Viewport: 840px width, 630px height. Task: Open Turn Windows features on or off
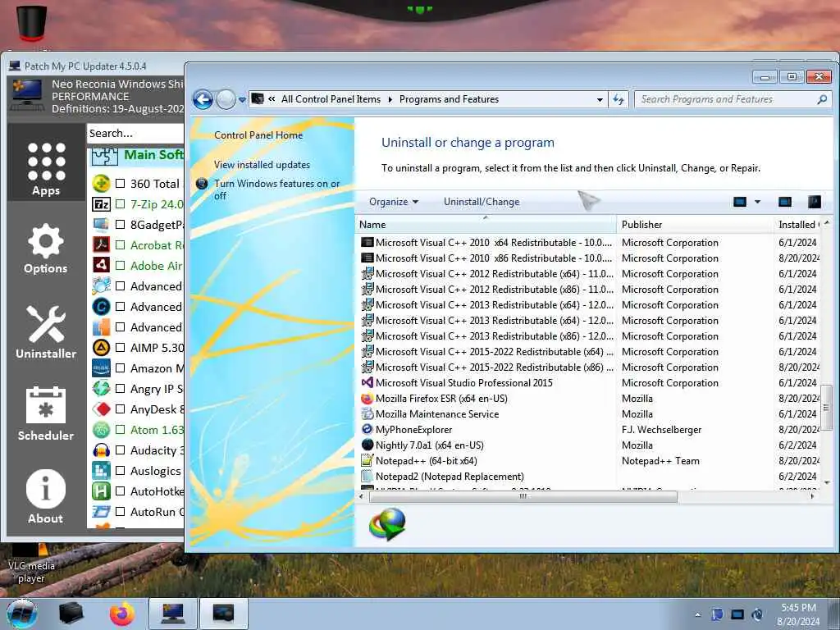[x=276, y=189]
